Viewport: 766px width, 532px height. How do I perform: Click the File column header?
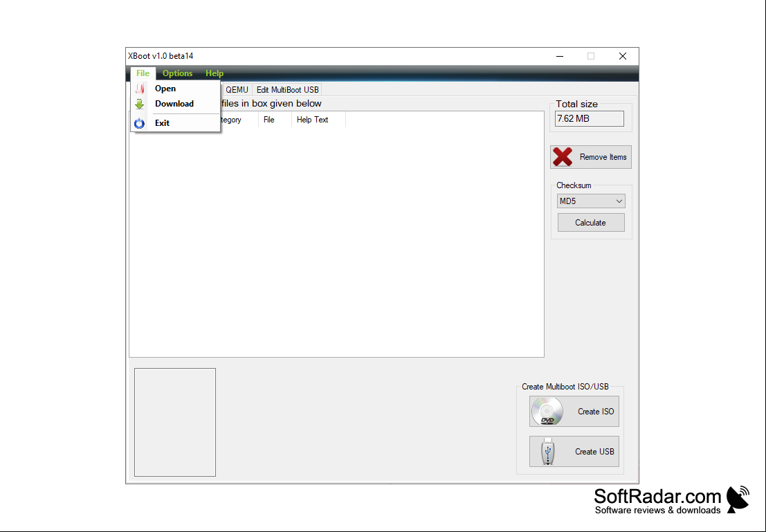(275, 120)
